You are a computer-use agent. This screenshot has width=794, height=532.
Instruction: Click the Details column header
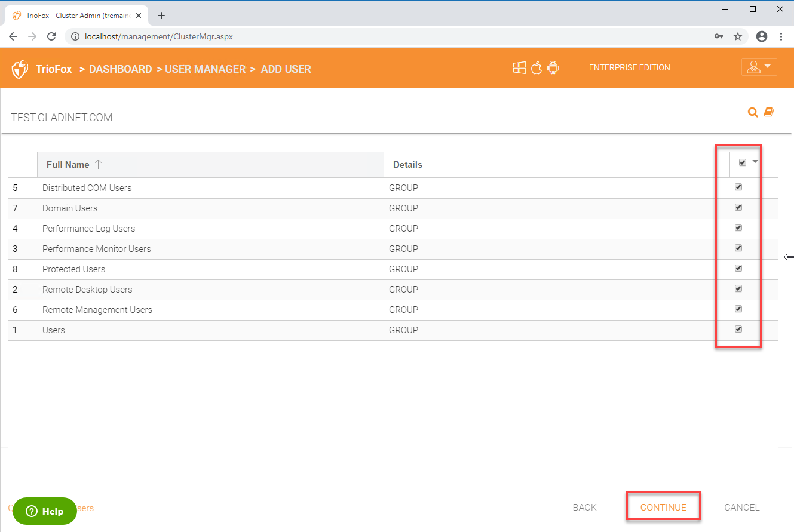point(407,165)
